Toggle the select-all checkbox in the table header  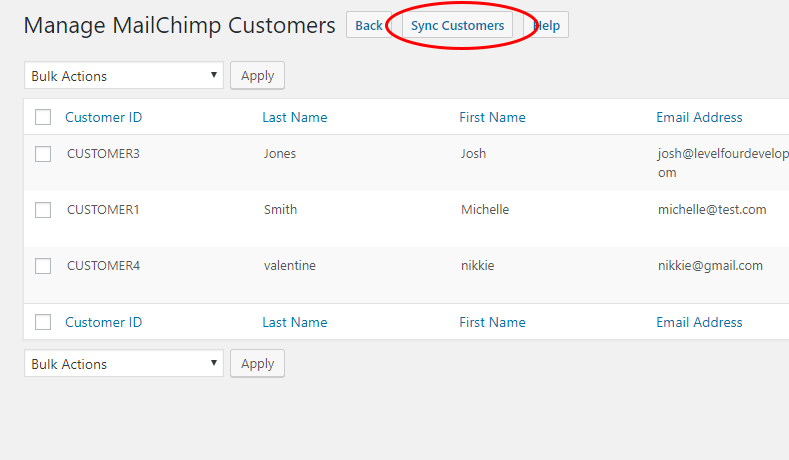43,118
